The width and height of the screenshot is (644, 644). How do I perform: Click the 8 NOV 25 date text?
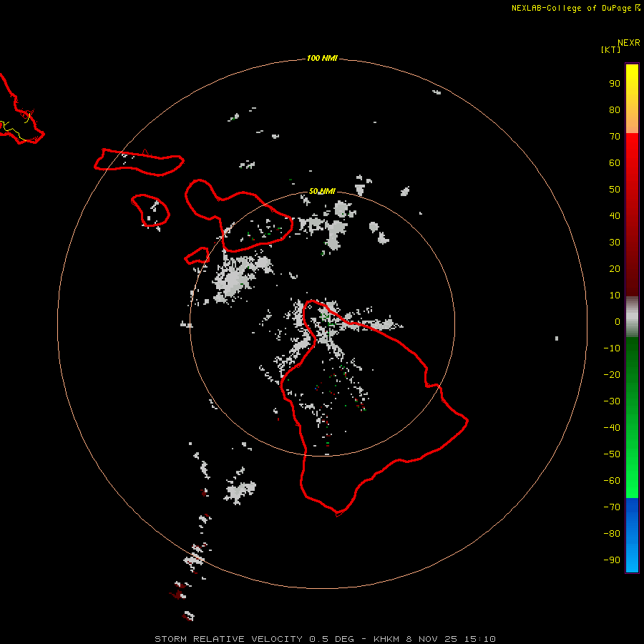(431, 639)
